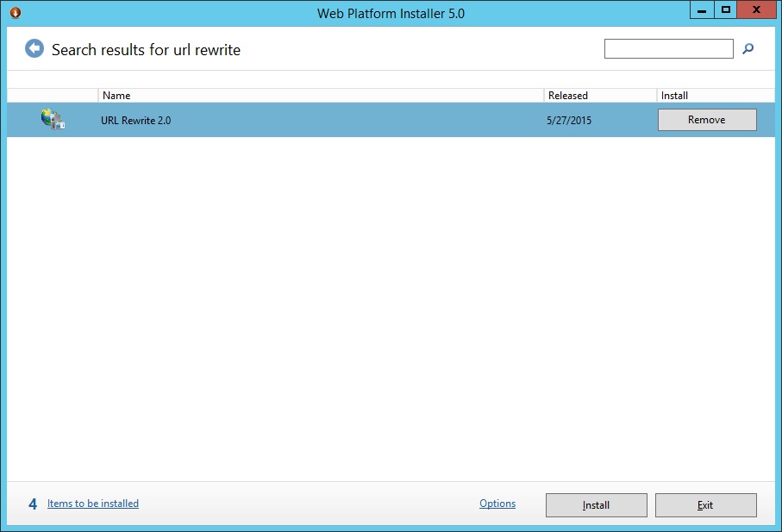Remove URL Rewrite 2.0 from install list

coord(707,120)
